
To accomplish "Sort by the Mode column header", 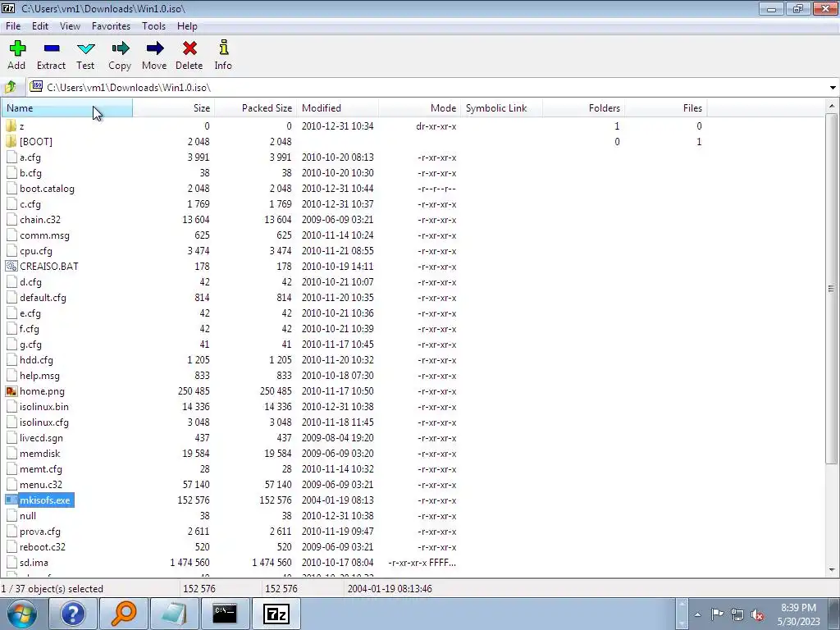I will (x=419, y=107).
